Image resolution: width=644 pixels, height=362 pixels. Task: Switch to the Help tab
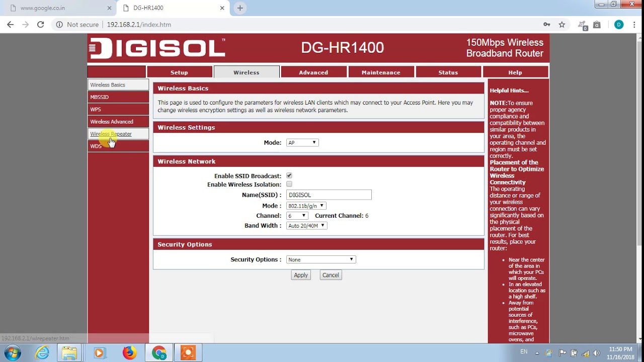pos(515,72)
